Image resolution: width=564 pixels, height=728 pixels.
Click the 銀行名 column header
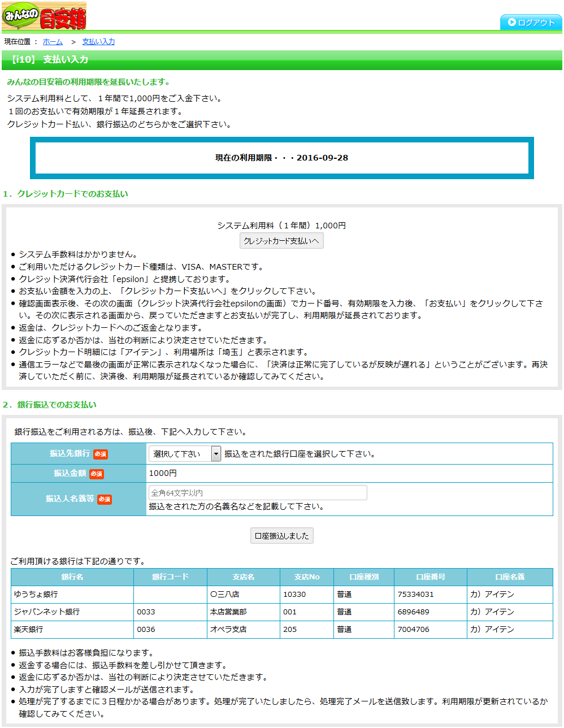(72, 577)
